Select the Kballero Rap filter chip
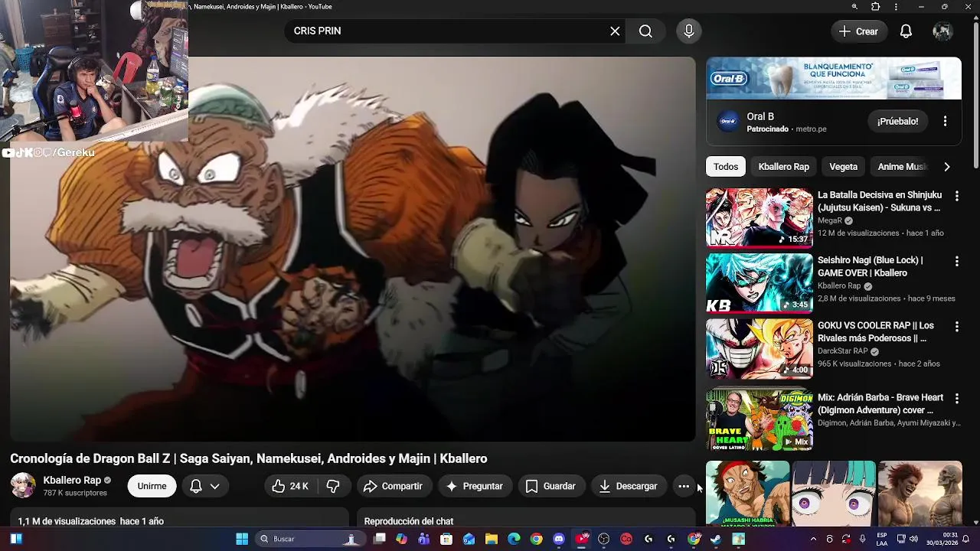Screen dimensions: 980x551 [783, 167]
